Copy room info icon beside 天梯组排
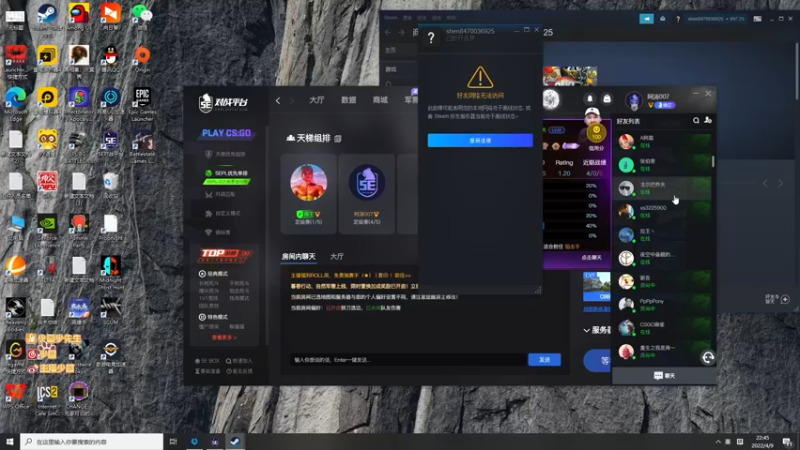This screenshot has width=800, height=450. [x=338, y=138]
